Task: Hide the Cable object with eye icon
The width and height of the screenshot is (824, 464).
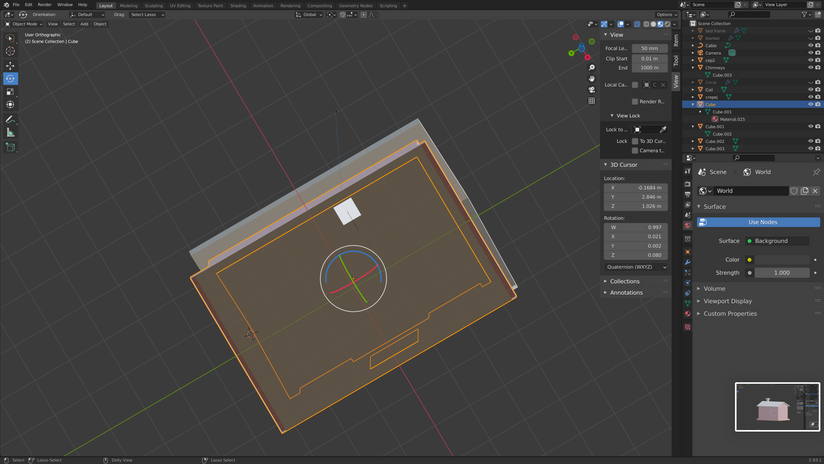Action: click(810, 46)
